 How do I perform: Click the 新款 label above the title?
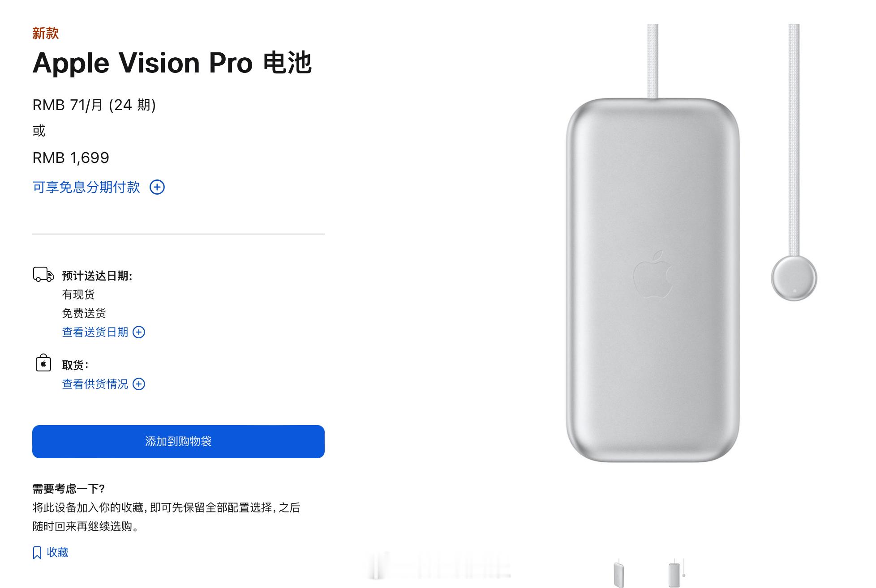click(x=46, y=33)
